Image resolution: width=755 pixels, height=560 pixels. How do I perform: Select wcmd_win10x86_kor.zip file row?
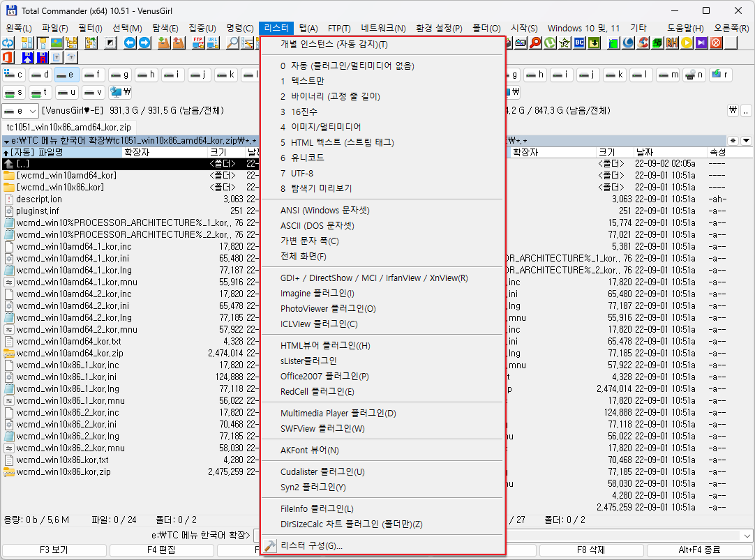tap(130, 472)
